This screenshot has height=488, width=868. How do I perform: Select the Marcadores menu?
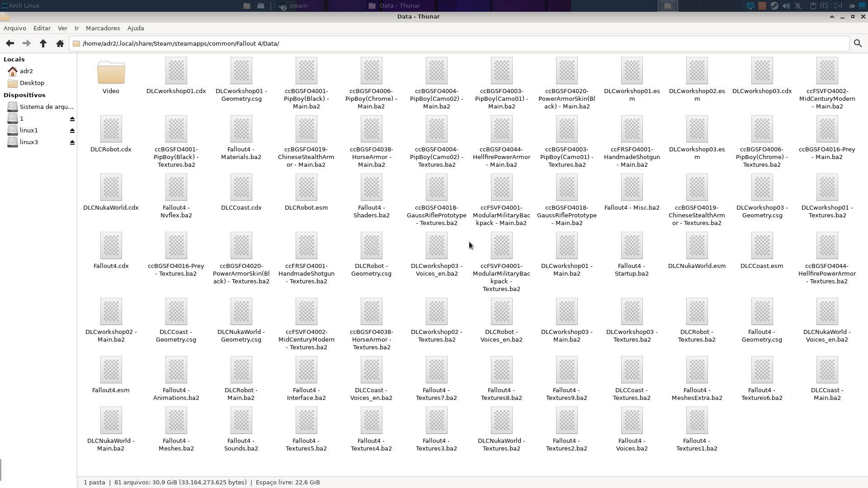pyautogui.click(x=103, y=28)
